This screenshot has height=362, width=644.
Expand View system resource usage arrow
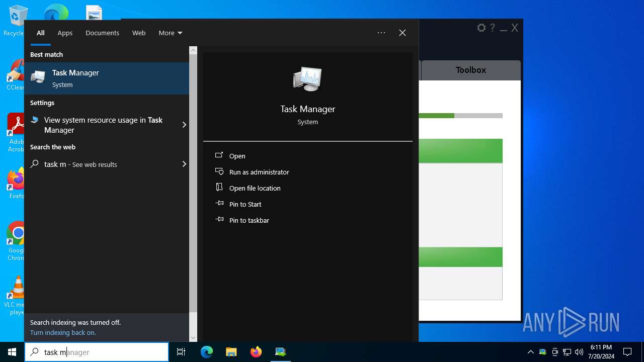(184, 125)
